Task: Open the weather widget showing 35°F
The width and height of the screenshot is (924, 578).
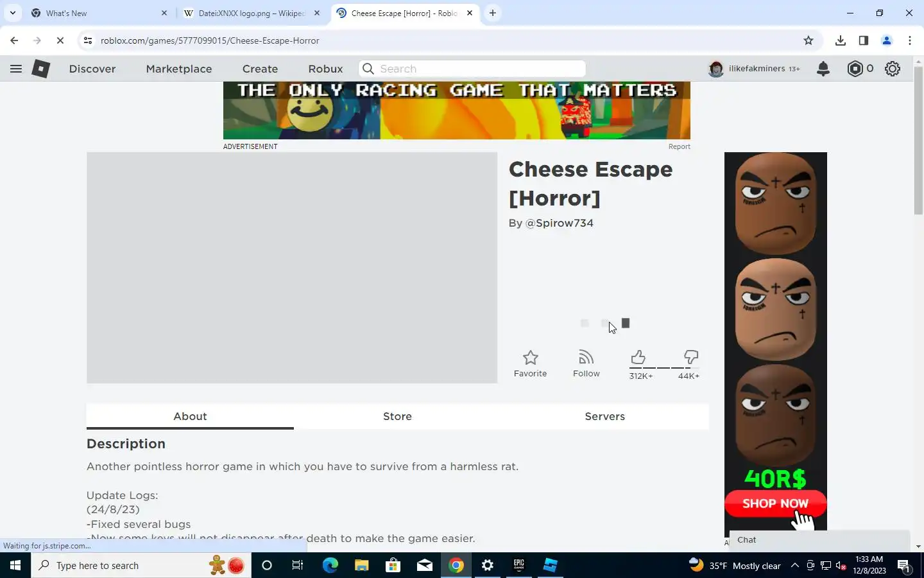Action: [735, 566]
